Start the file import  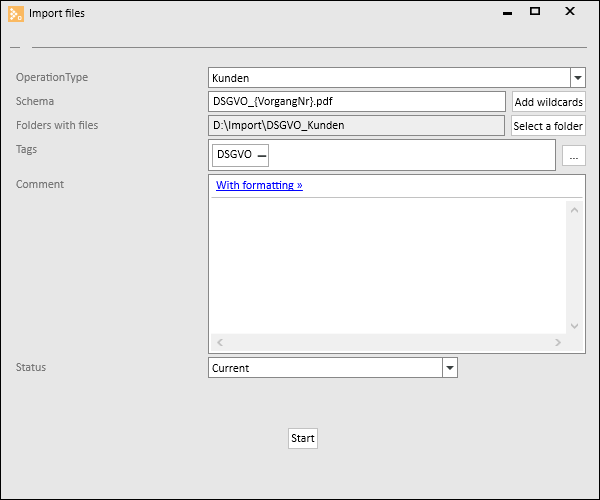(x=303, y=438)
